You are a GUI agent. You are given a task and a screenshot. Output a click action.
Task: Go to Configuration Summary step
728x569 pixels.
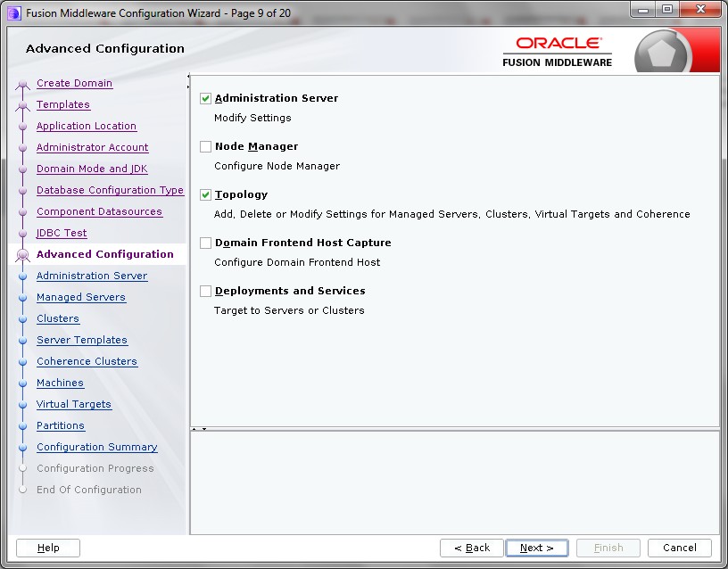(x=97, y=447)
